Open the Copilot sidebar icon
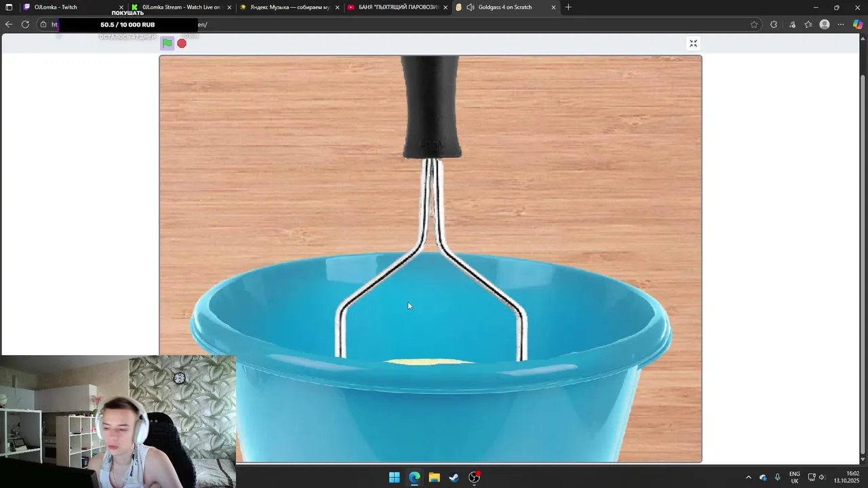This screenshot has height=488, width=868. 858,24
